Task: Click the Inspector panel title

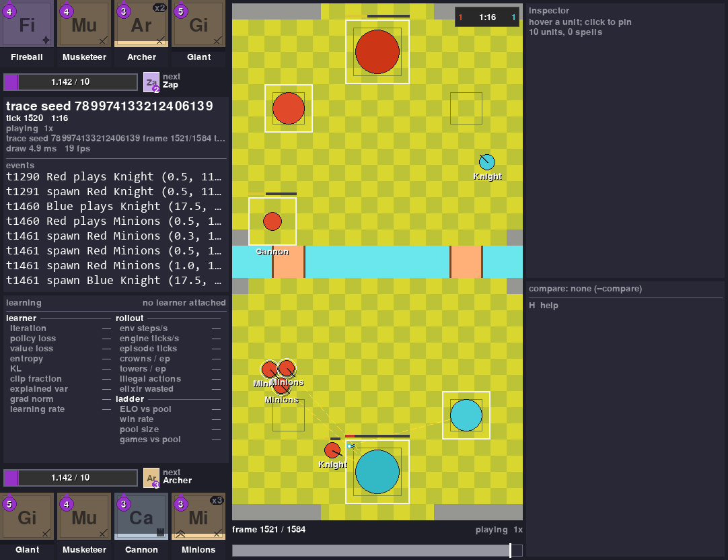Action: click(x=549, y=11)
